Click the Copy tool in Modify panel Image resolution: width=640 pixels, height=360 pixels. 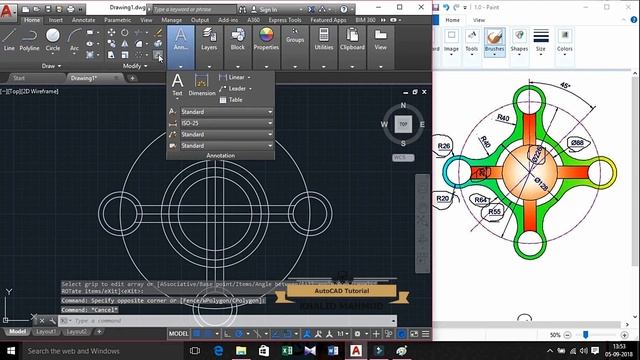click(x=111, y=43)
